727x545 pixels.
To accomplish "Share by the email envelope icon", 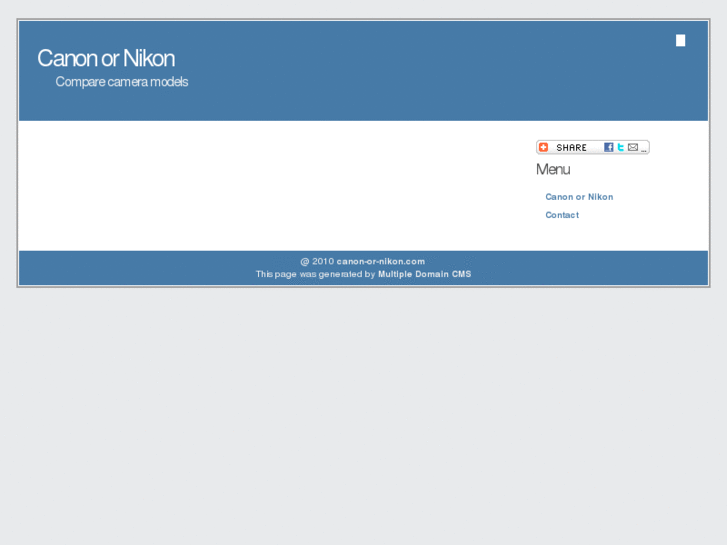I will pyautogui.click(x=633, y=147).
